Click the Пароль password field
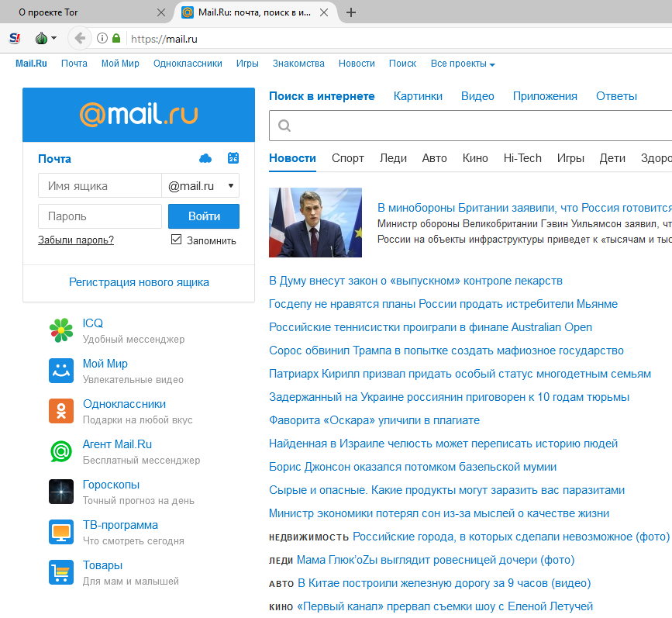672x618 pixels. point(100,216)
